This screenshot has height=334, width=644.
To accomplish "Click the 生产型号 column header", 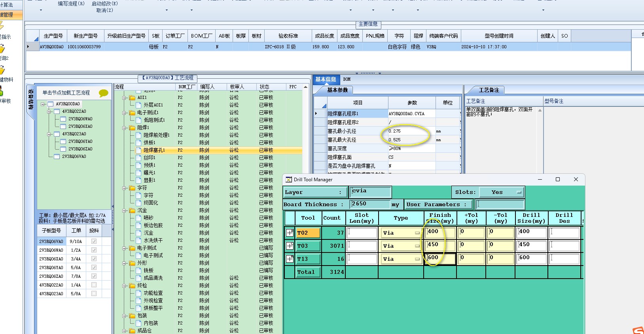I will coord(53,36).
